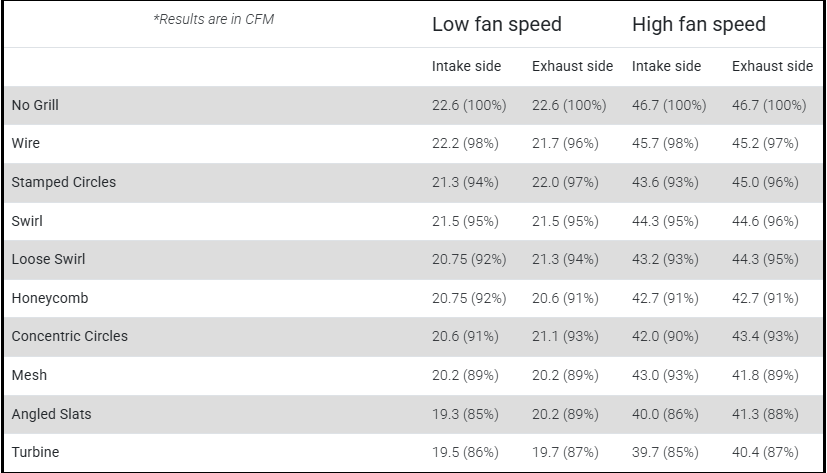The height and width of the screenshot is (473, 827).
Task: Click the Swirl row label
Action: [27, 220]
